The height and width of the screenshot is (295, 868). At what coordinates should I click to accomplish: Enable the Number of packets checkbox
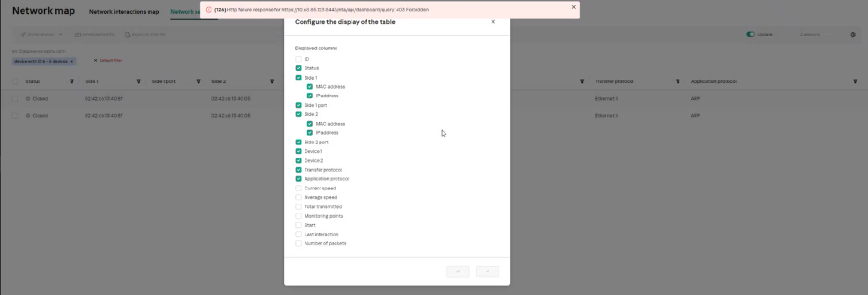298,244
